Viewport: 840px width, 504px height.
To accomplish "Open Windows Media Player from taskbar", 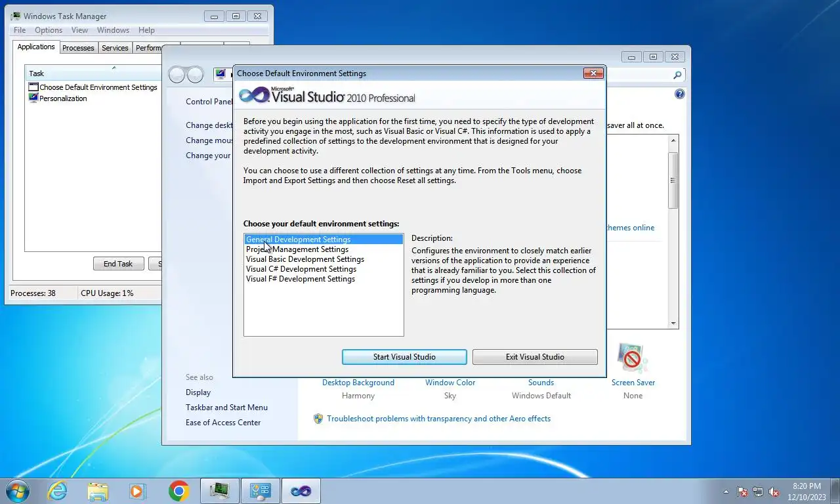I will (x=138, y=490).
